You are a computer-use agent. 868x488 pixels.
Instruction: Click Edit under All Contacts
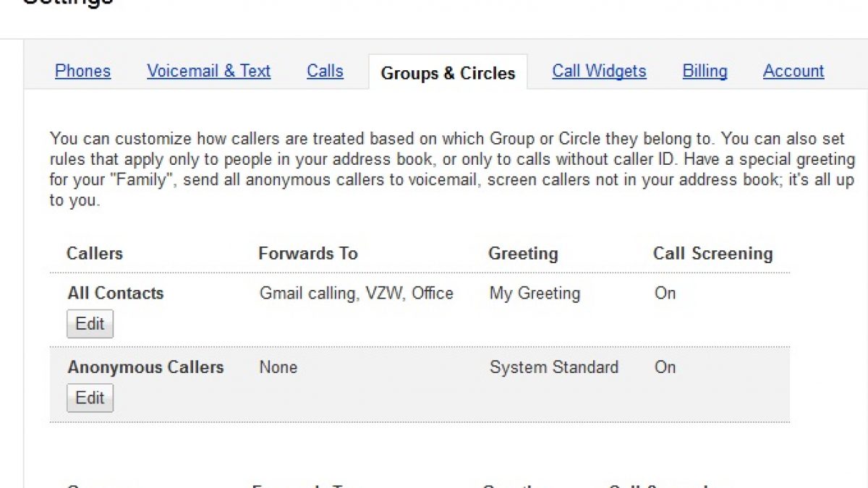(90, 324)
